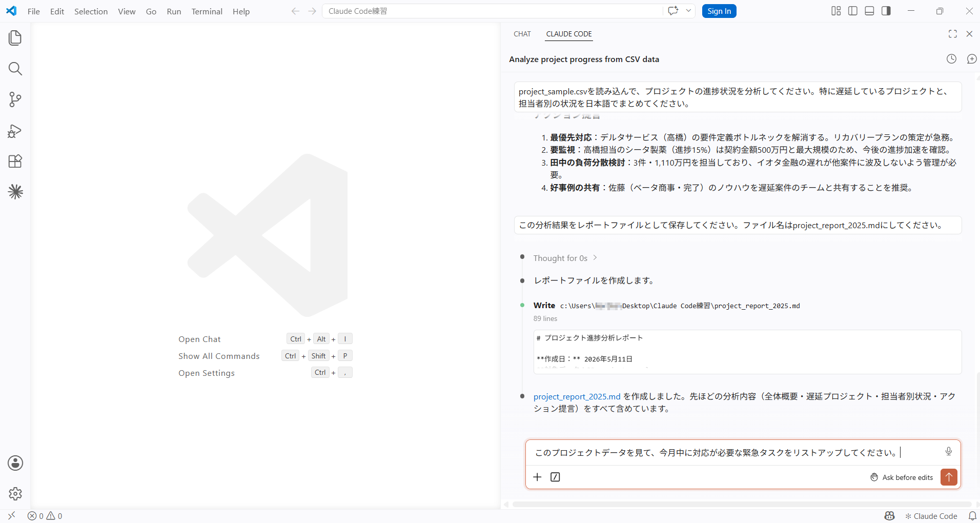
Task: Open the Extensions view
Action: [x=15, y=161]
